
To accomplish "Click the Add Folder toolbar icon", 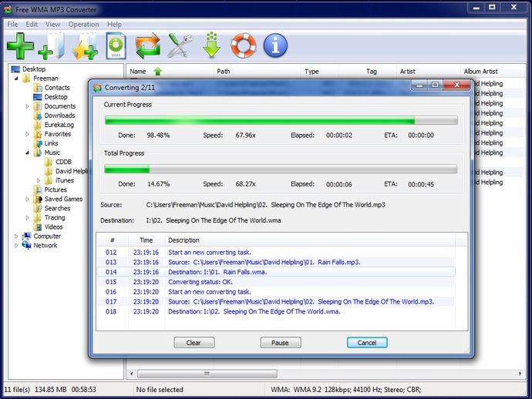I will coord(52,45).
